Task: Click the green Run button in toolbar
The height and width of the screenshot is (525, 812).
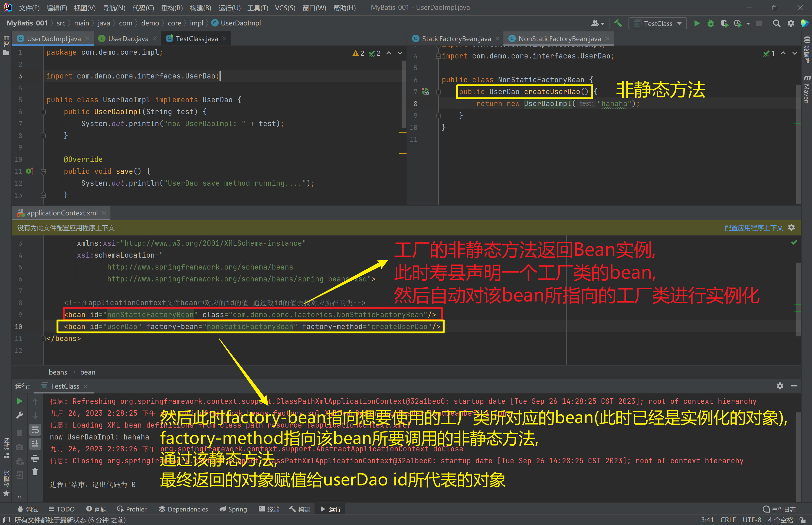Action: point(697,23)
